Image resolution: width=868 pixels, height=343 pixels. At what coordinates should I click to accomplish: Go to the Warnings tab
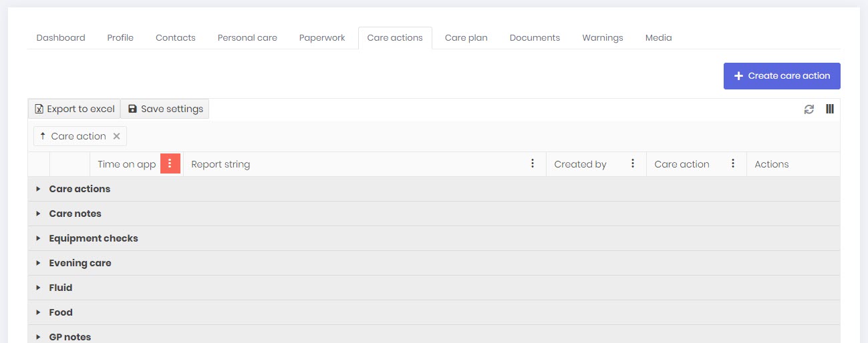[x=602, y=38]
